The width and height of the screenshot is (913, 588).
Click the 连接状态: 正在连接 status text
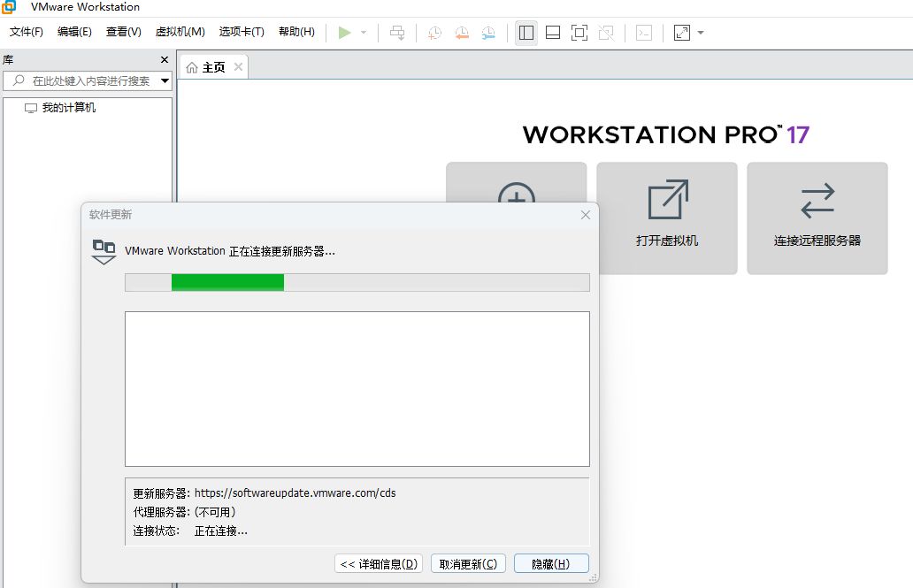(x=190, y=531)
